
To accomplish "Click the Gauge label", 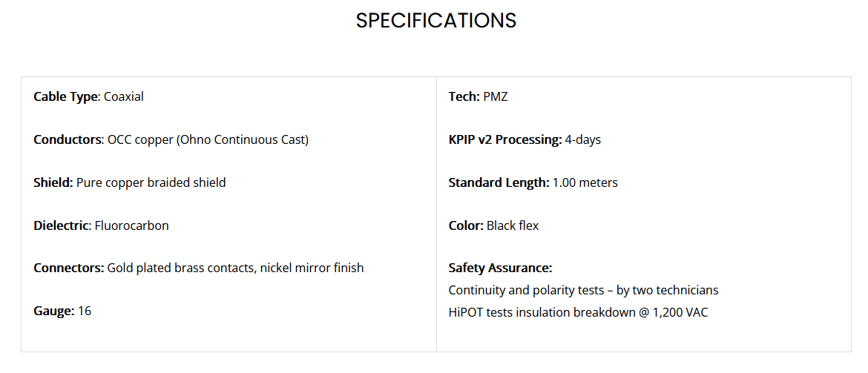I will tap(53, 311).
